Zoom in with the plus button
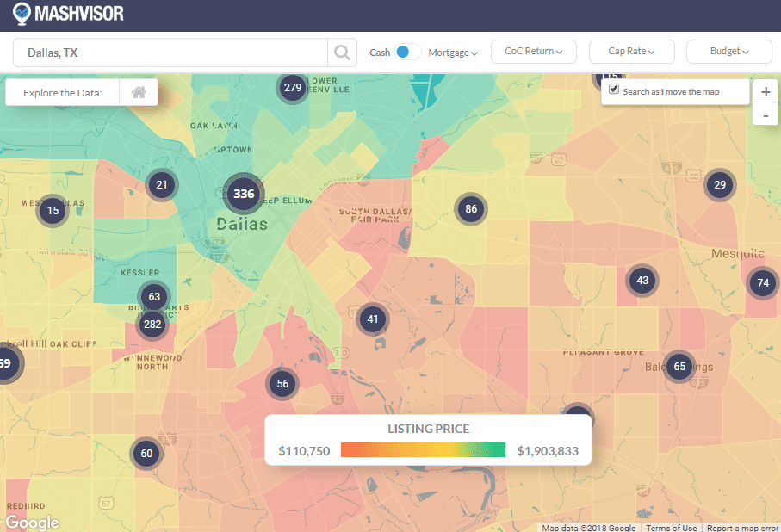Screen dimensions: 781x532 pos(766,91)
